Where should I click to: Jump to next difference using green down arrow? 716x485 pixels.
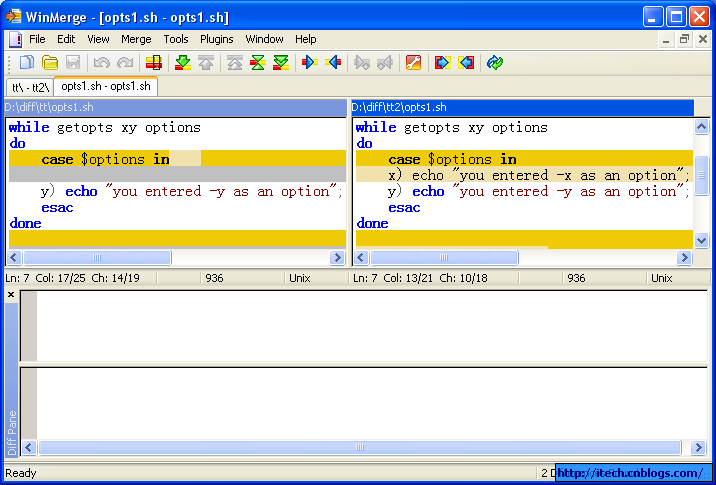pyautogui.click(x=183, y=63)
